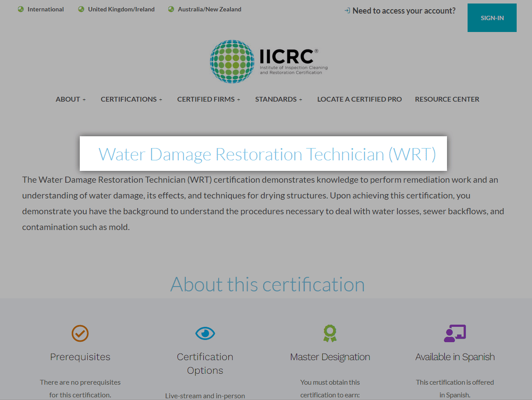Click the Available in Spanish heading
The image size is (532, 400).
click(x=455, y=357)
